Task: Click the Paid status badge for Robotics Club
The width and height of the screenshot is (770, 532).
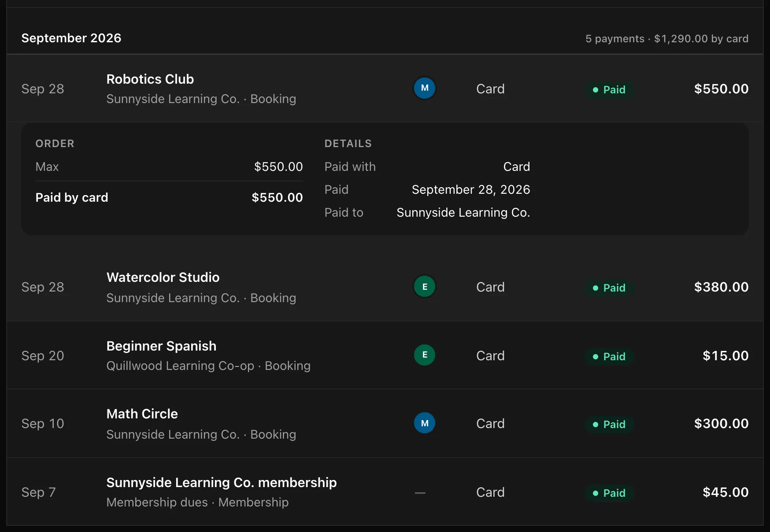Action: (609, 89)
